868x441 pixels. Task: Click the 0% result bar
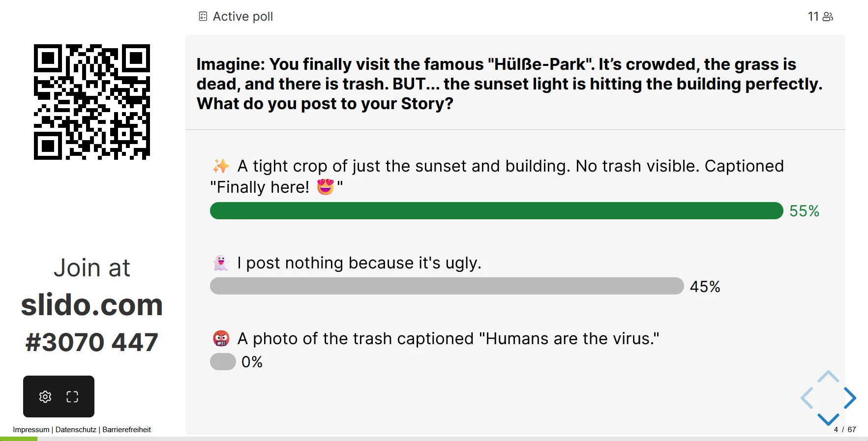coord(223,362)
